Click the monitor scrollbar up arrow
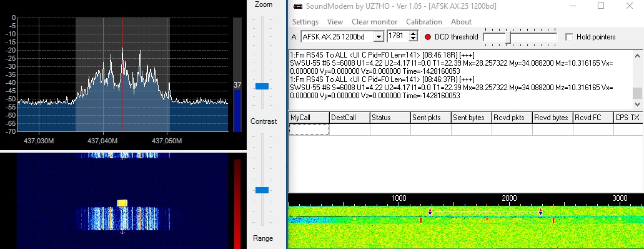 point(637,56)
